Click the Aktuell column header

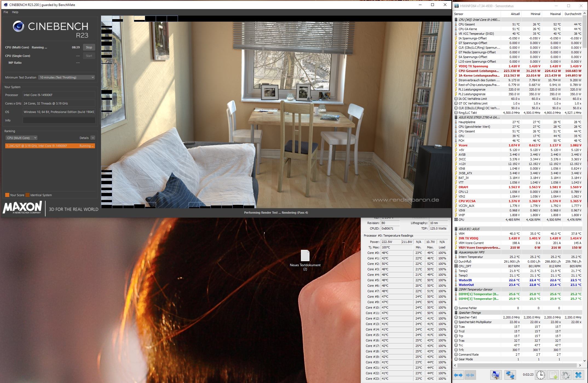click(x=515, y=14)
